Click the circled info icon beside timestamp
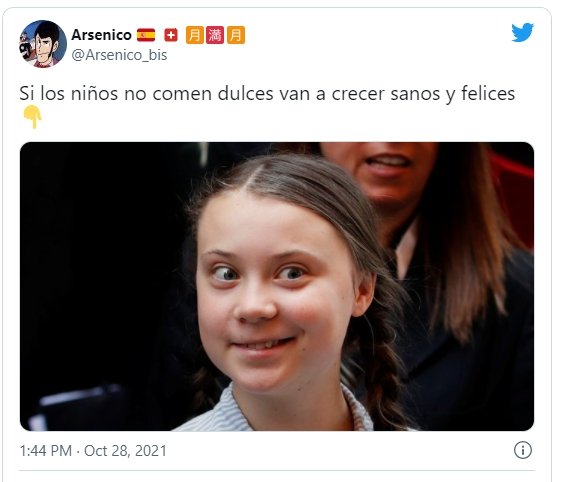Screen dimensions: 568x482 (523, 450)
